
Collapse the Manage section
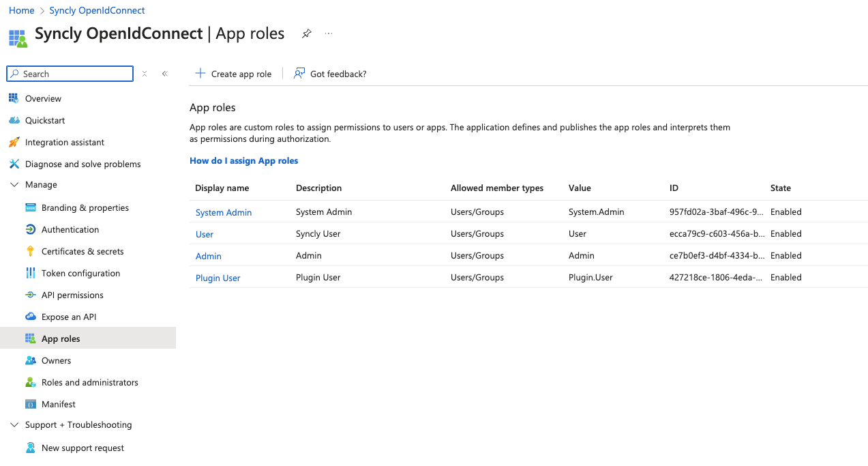tap(14, 184)
